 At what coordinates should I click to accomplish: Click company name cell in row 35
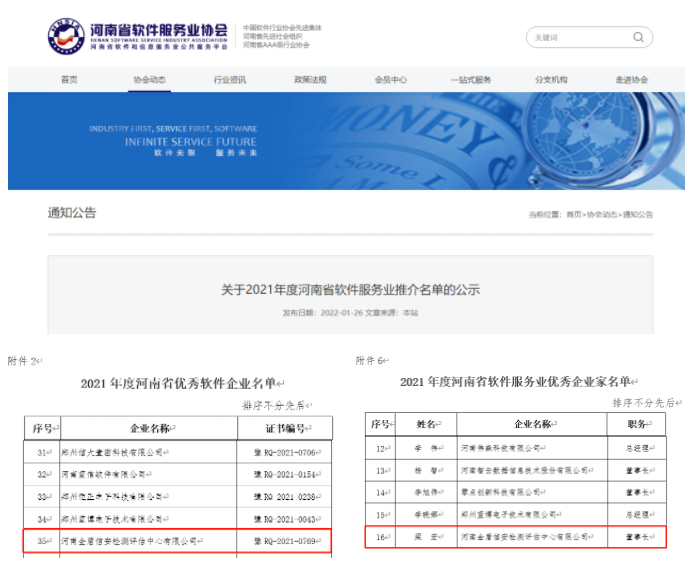click(148, 541)
